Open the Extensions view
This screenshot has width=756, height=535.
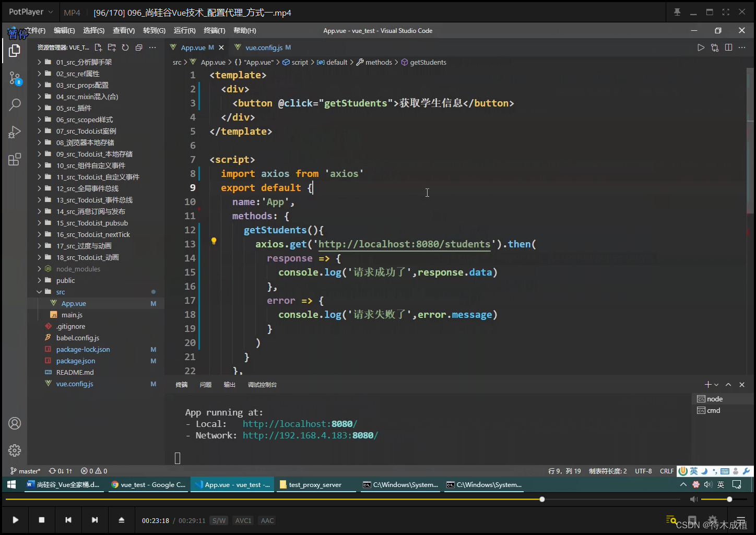click(x=15, y=159)
